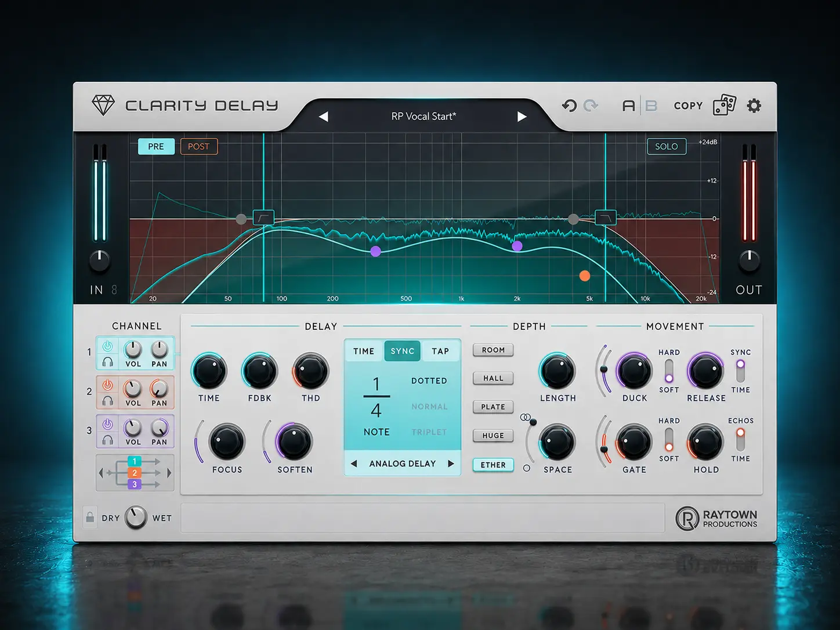The width and height of the screenshot is (840, 630).
Task: Switch to the TIME tab
Action: pos(364,351)
